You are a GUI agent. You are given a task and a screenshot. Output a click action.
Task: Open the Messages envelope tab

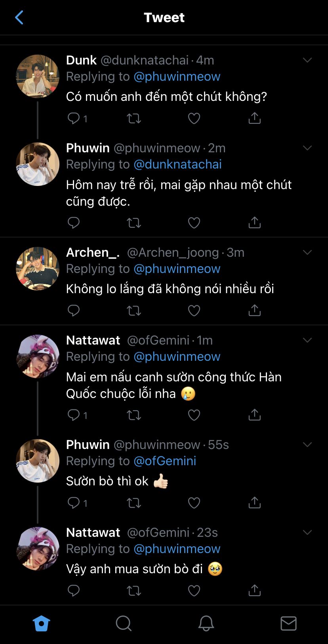(x=288, y=623)
